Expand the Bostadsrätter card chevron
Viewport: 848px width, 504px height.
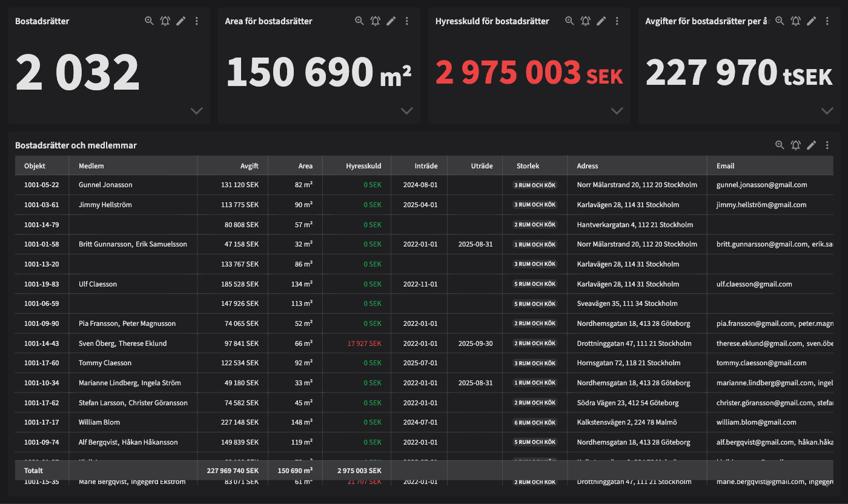(x=196, y=111)
